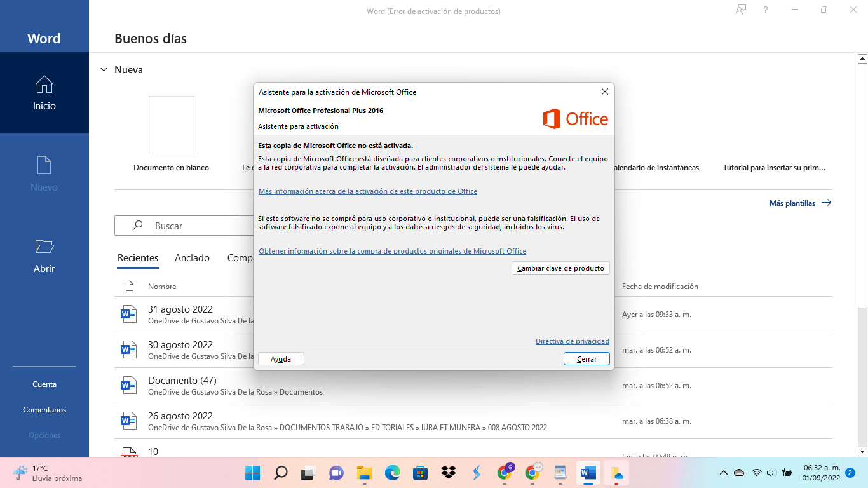Click the Cambiar clave de producto button
Screen dimensions: 868x488
tap(560, 268)
